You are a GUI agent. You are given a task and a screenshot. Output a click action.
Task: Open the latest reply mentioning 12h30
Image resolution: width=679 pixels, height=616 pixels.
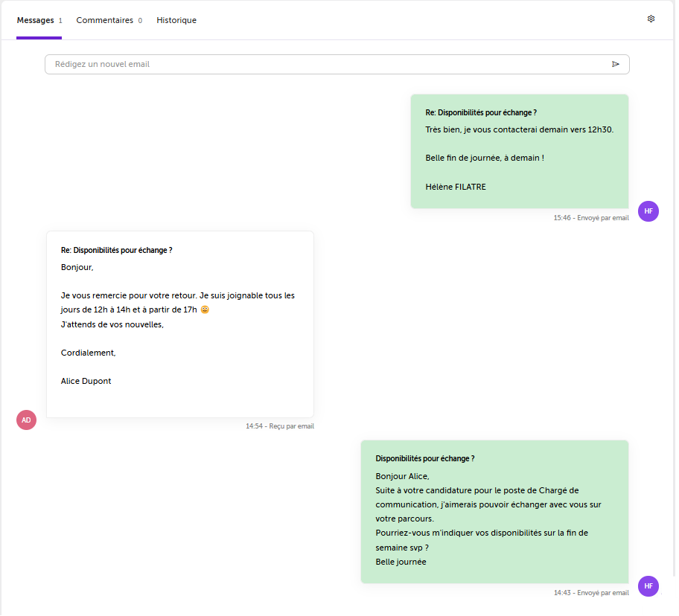point(520,152)
